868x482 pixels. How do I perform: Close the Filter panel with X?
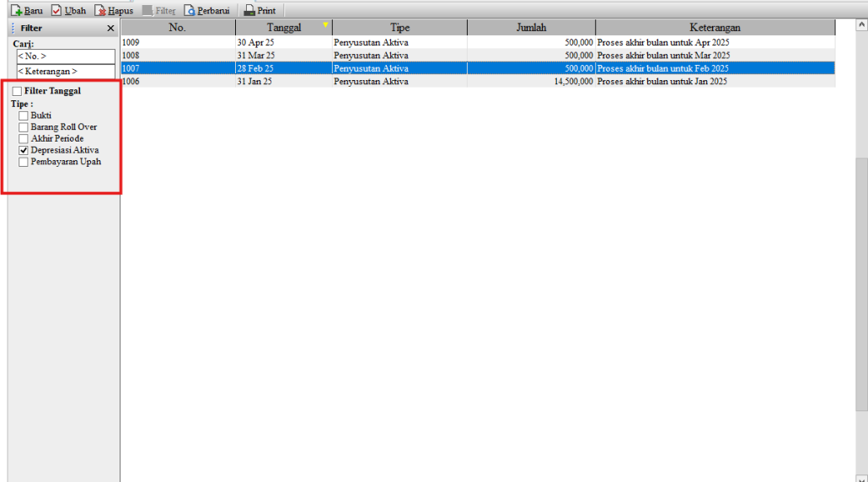[x=110, y=28]
